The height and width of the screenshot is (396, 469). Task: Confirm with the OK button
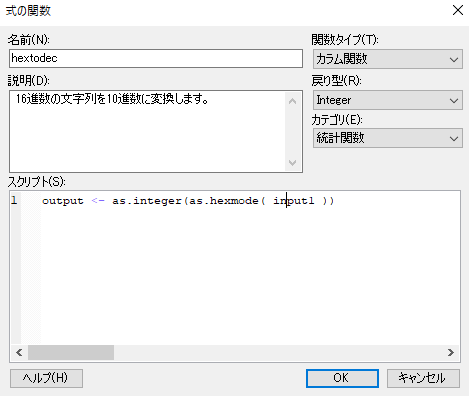(x=342, y=378)
